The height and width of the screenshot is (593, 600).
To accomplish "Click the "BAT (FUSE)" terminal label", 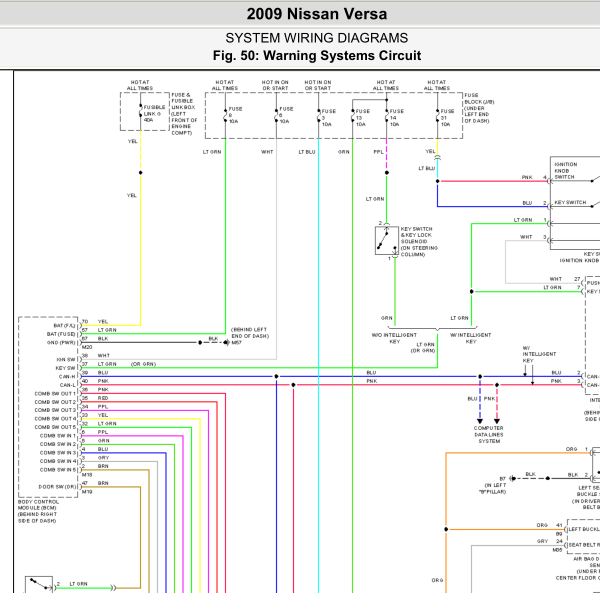I will [61, 334].
